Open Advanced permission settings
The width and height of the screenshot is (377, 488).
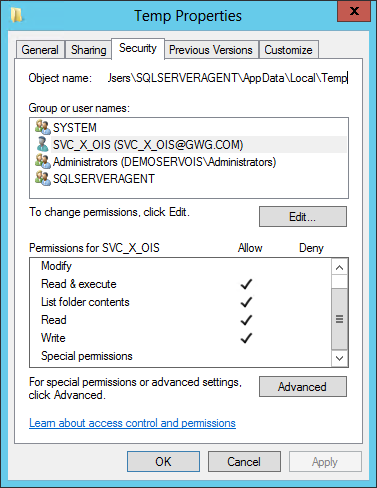pyautogui.click(x=303, y=387)
